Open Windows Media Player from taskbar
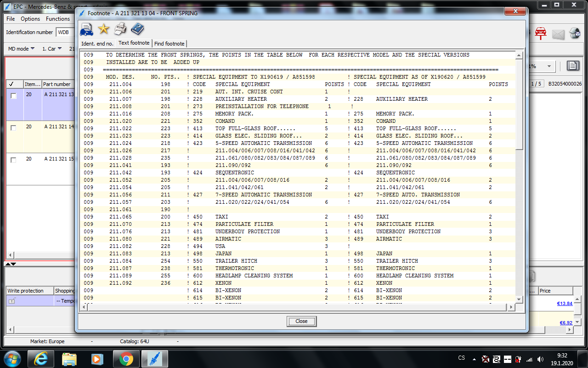 pos(97,359)
